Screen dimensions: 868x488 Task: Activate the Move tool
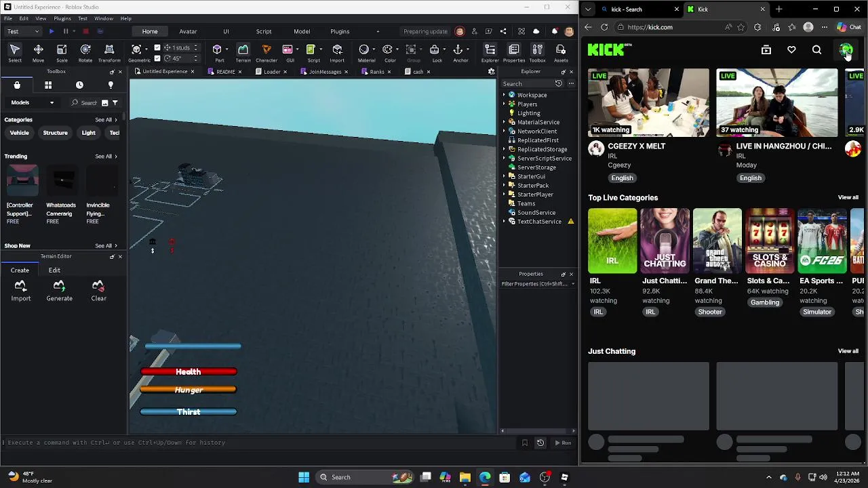coord(38,52)
